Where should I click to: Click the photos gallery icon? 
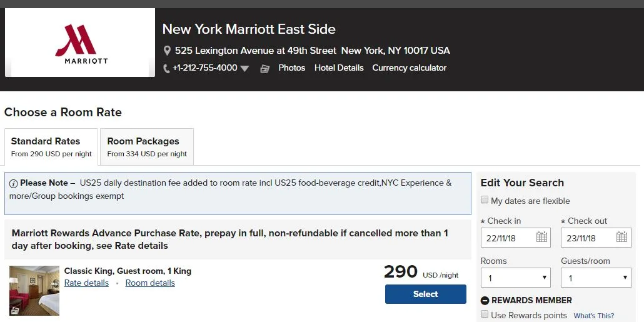(265, 68)
